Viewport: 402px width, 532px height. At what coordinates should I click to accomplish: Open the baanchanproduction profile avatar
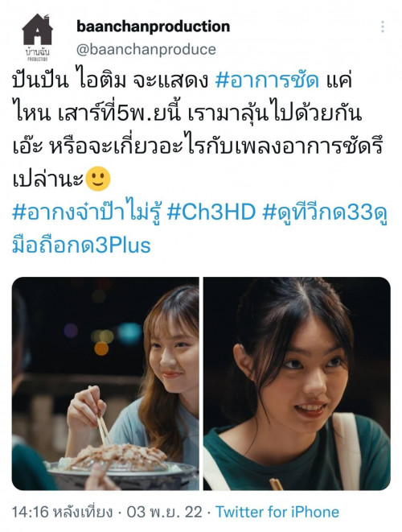pos(37,37)
